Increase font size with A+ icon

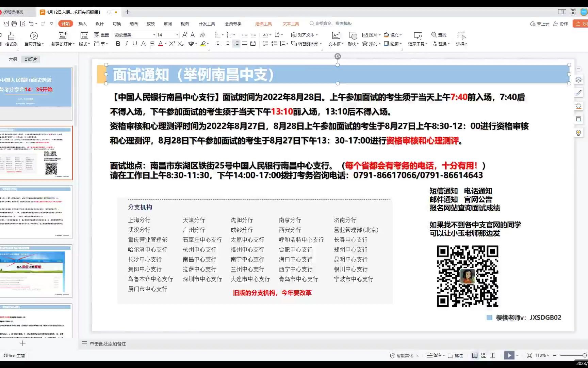[185, 35]
